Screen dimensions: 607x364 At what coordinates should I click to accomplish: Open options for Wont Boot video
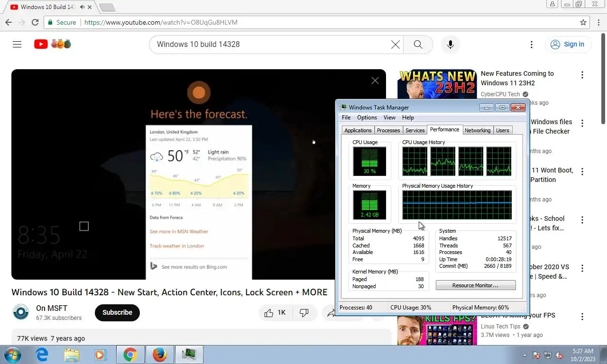coord(582,172)
